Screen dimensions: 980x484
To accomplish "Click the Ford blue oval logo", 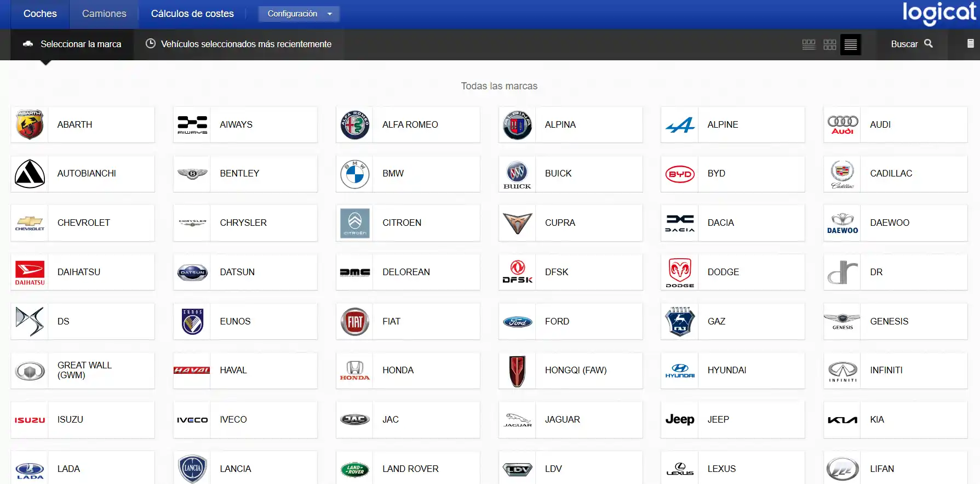I will [517, 322].
